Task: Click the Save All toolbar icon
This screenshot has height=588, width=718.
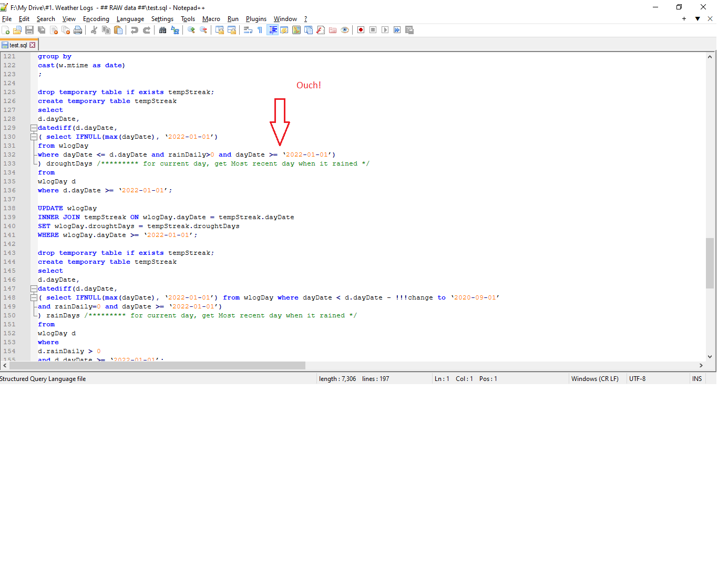Action: [42, 30]
